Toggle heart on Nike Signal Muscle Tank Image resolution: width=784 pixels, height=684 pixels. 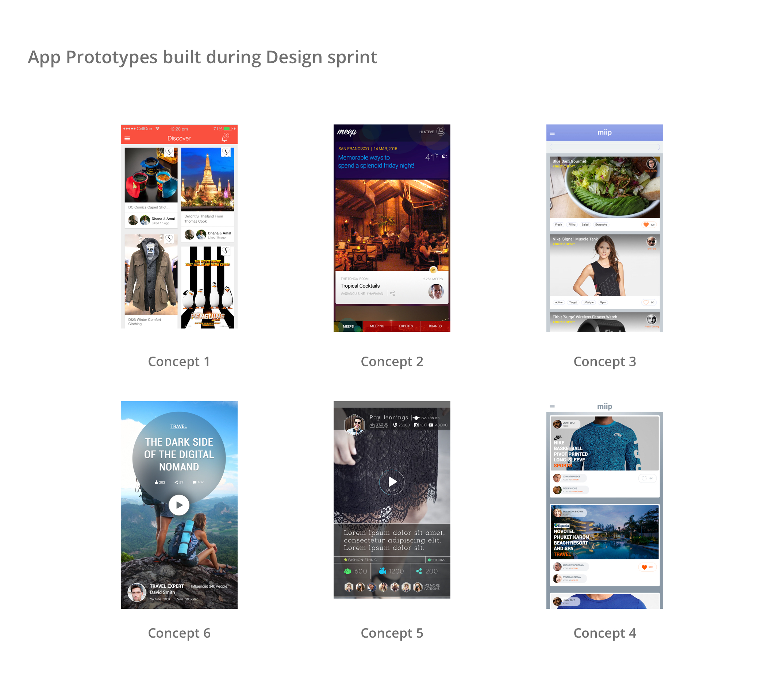tap(646, 302)
